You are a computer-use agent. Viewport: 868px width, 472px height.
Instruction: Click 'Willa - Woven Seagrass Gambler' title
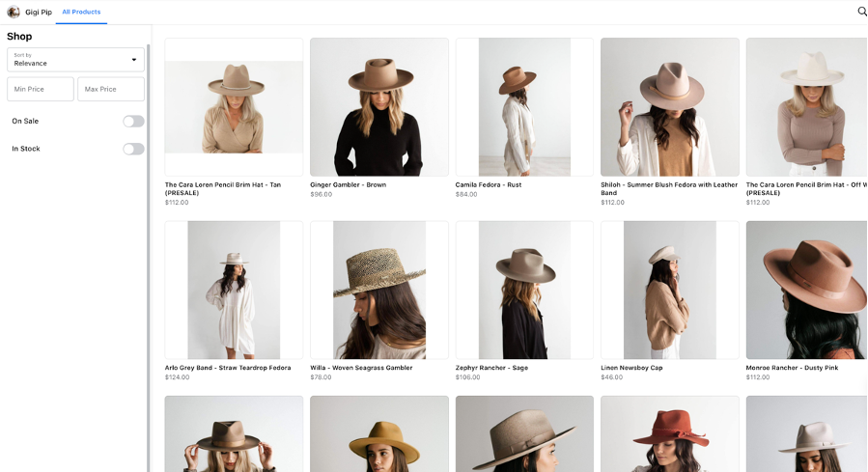pos(361,368)
